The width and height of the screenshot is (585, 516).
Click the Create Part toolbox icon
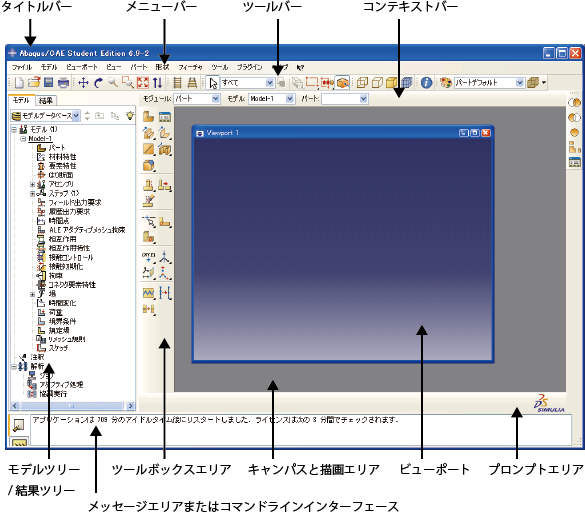coord(148,117)
